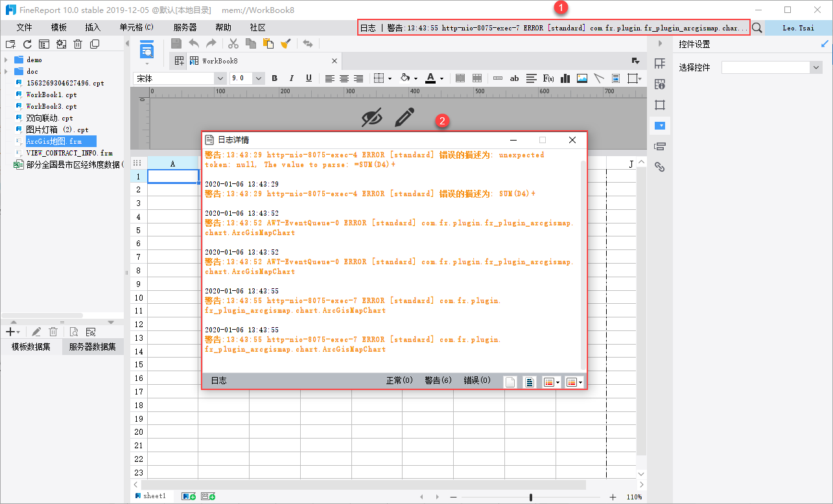Open the 选择控件 combo box
The height and width of the screenshot is (504, 833).
771,67
